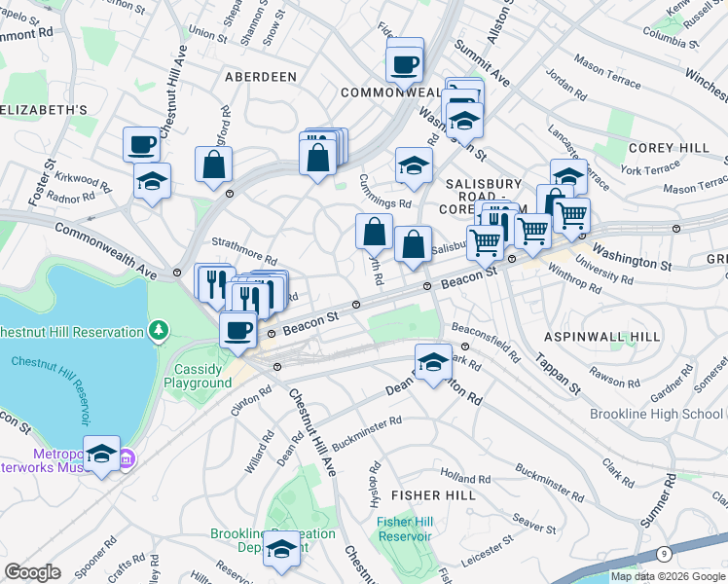Click the Map data ©2026 Google text

coord(669,577)
